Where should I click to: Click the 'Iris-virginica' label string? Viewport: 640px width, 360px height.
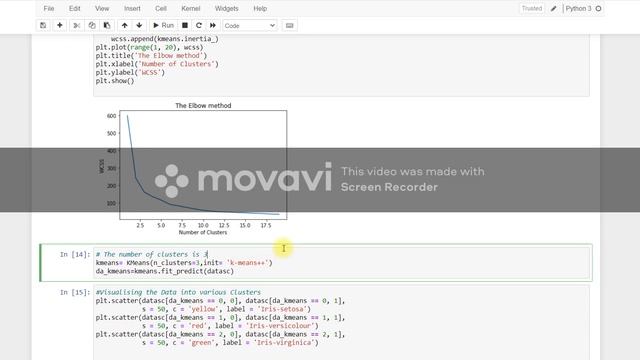click(284, 342)
